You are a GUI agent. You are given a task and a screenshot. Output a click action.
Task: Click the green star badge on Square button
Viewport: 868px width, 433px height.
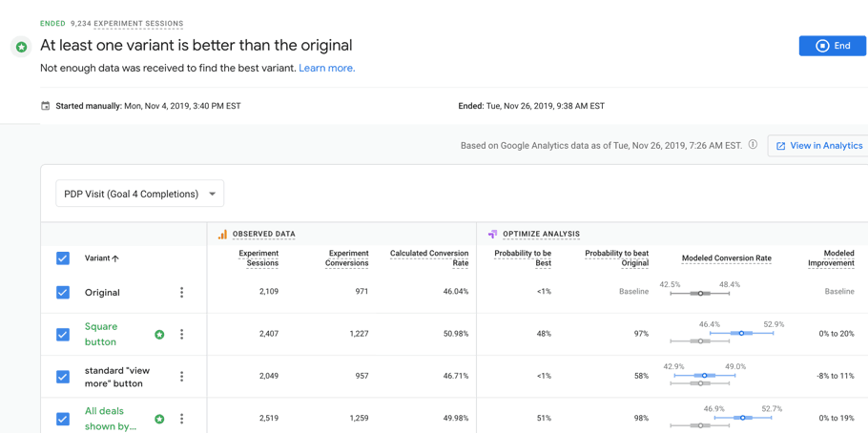159,335
